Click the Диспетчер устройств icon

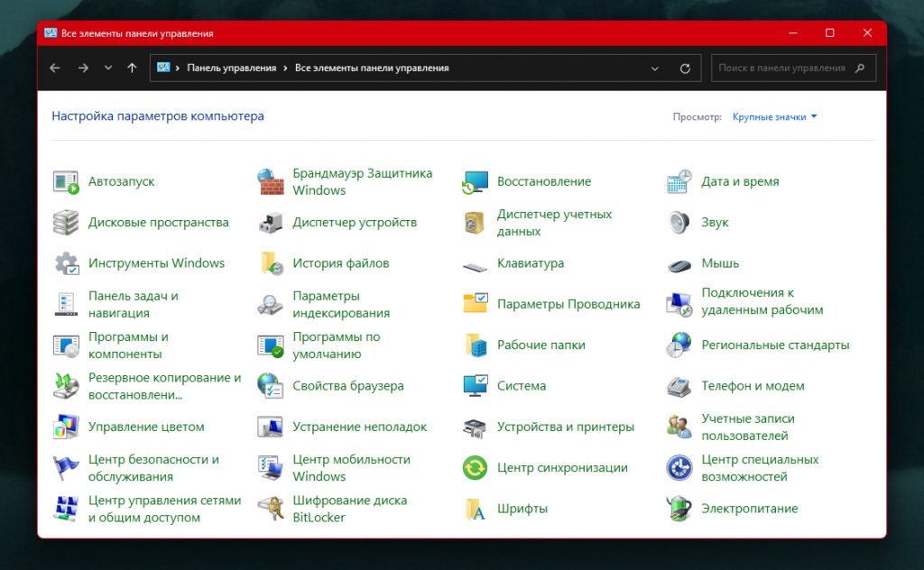[x=271, y=223]
